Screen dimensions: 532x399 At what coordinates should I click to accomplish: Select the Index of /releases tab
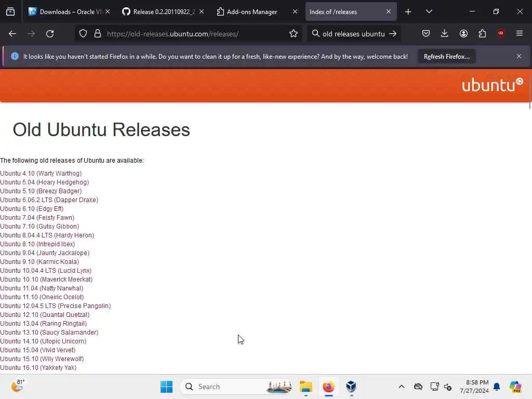pyautogui.click(x=351, y=12)
